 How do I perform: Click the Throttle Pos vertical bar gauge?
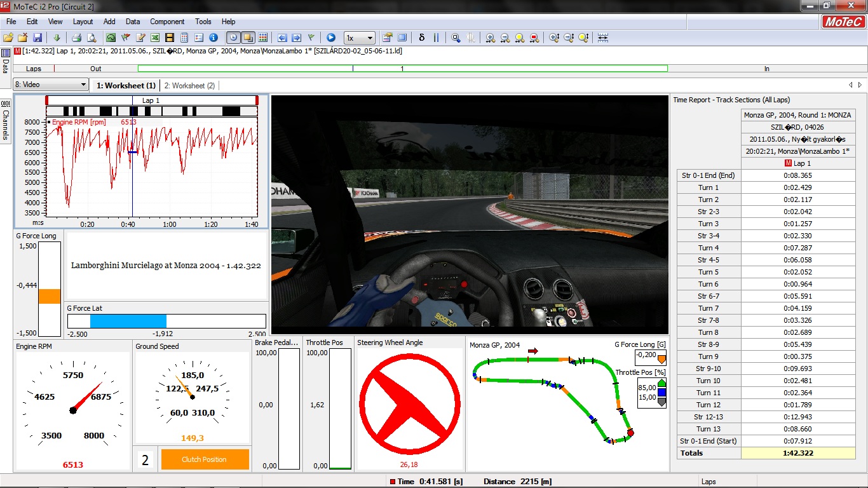point(340,409)
